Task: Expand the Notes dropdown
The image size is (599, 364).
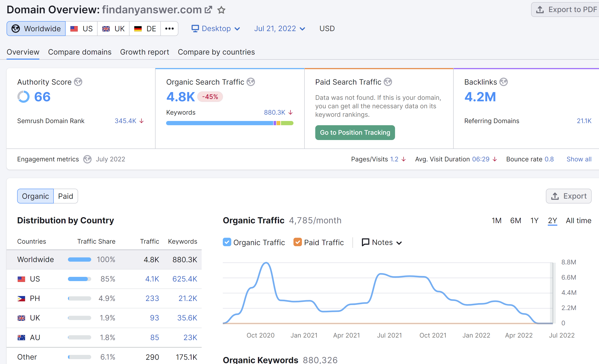Action: pyautogui.click(x=382, y=242)
